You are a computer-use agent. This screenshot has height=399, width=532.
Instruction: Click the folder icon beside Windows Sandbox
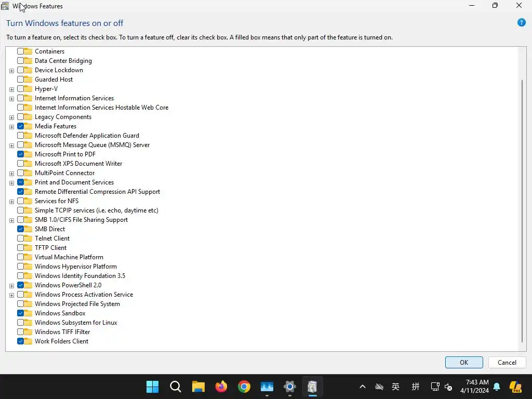(x=28, y=313)
